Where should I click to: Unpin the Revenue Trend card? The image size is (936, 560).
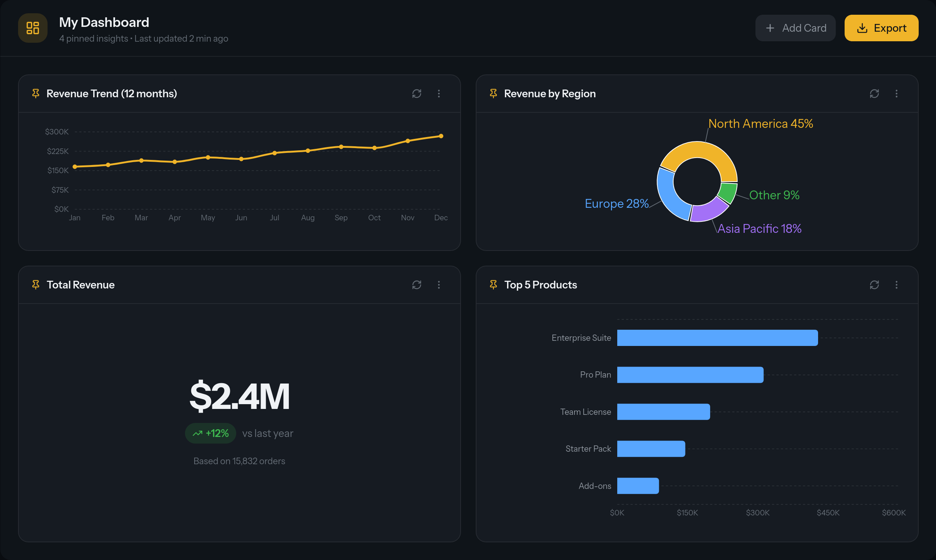point(36,94)
